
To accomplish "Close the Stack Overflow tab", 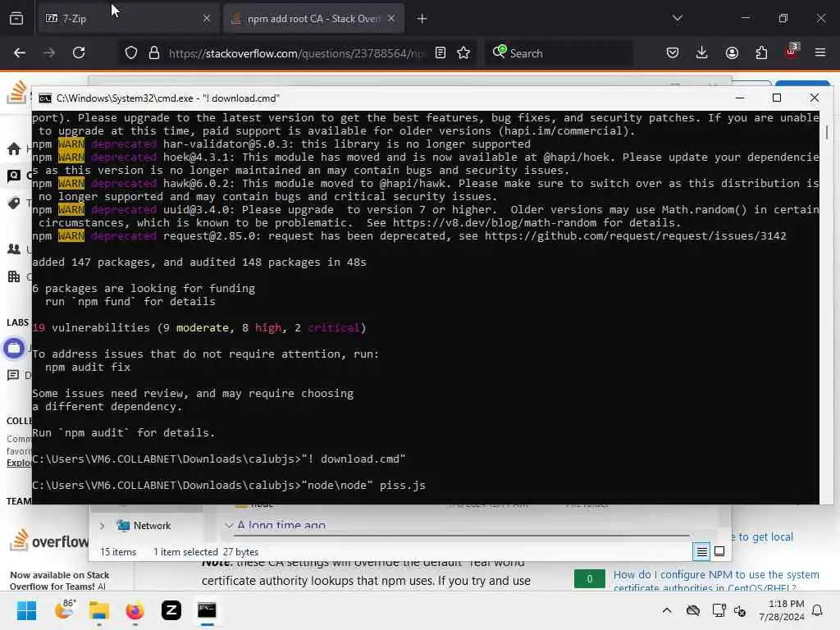I will point(391,19).
